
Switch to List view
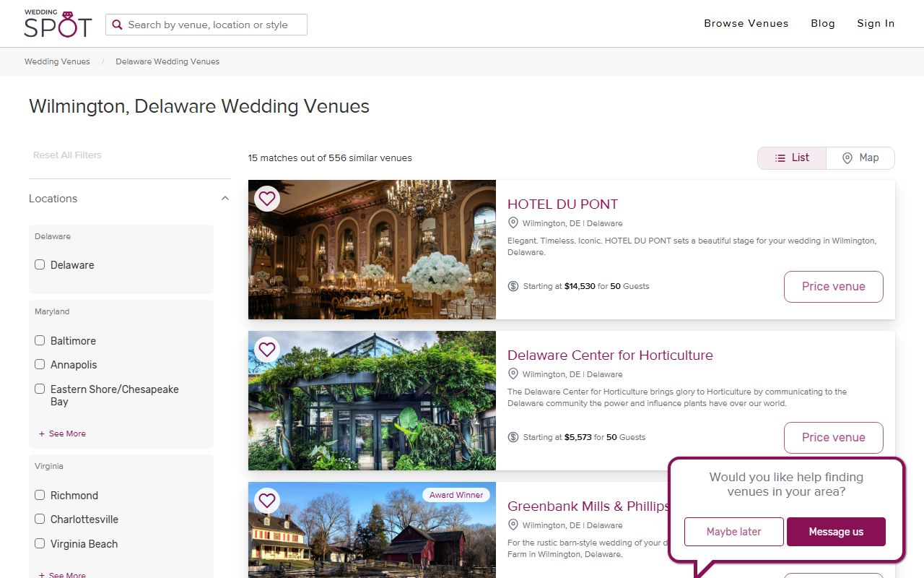[792, 158]
